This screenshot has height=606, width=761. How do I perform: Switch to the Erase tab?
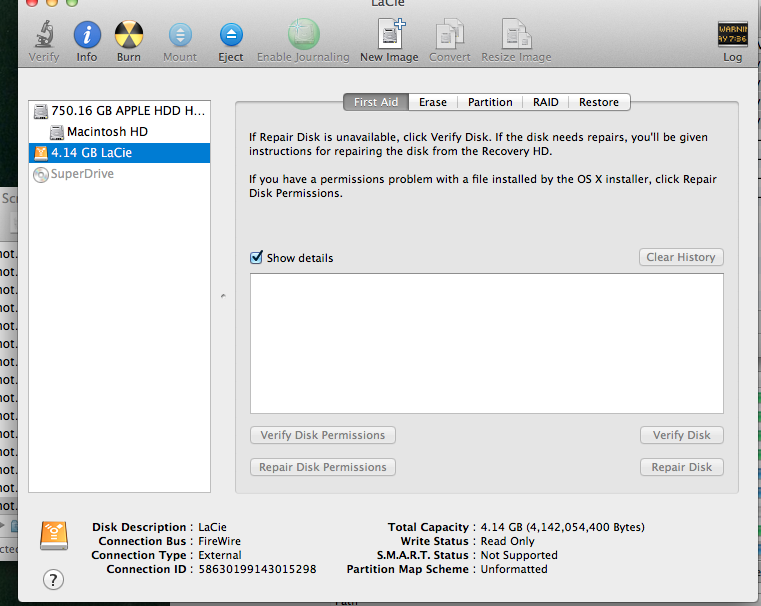click(433, 102)
